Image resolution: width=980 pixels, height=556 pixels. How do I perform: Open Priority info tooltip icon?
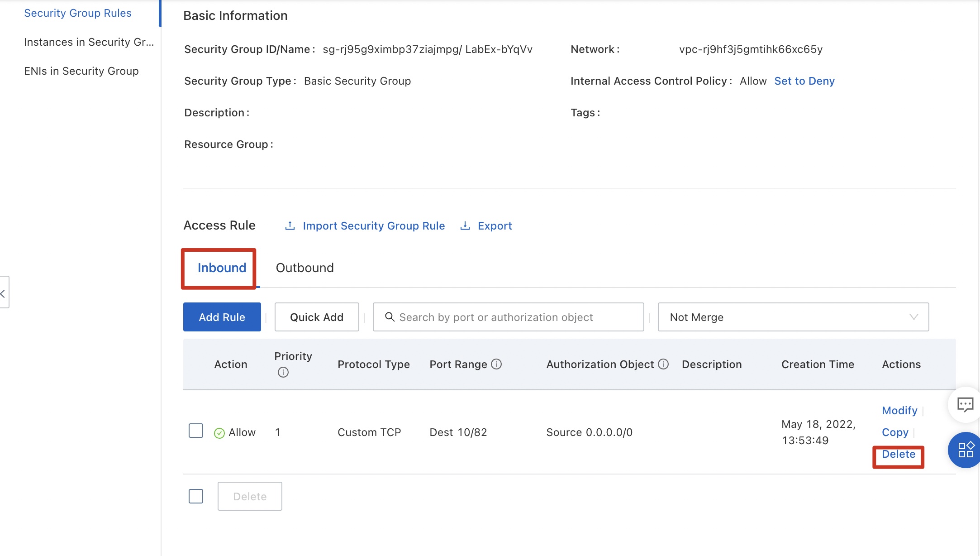pos(283,372)
